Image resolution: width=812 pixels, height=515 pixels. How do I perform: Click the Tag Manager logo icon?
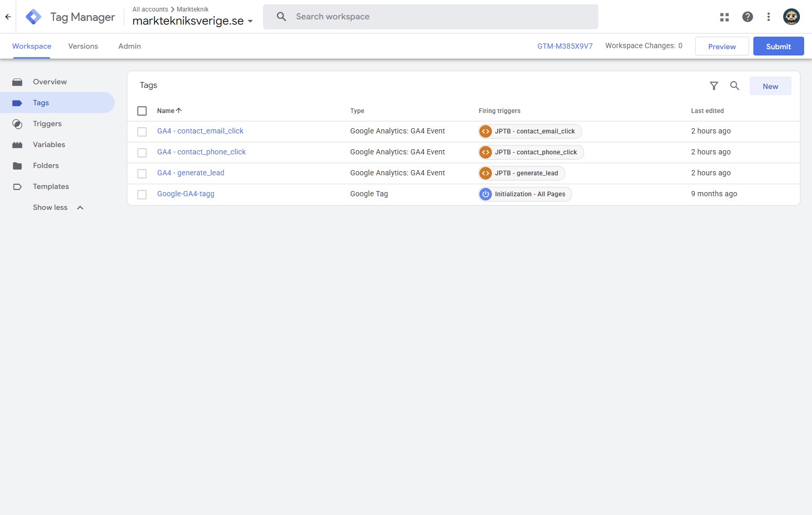[x=34, y=17]
